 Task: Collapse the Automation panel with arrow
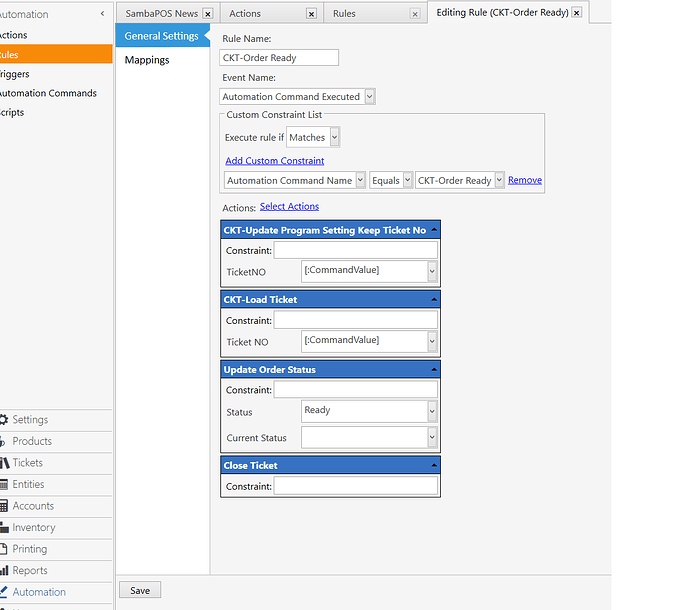click(x=102, y=14)
